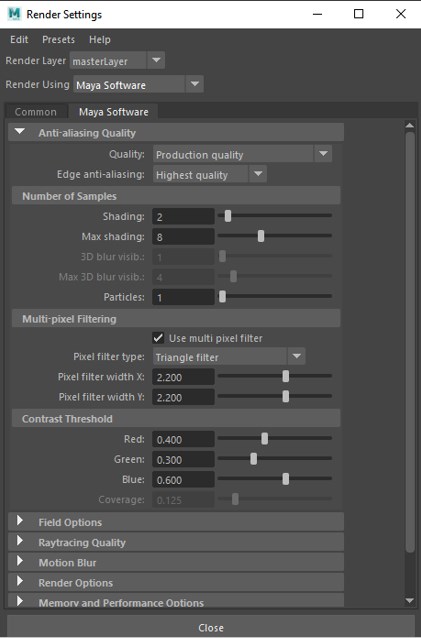This screenshot has height=638, width=421.
Task: Open the Edit menu
Action: point(19,39)
